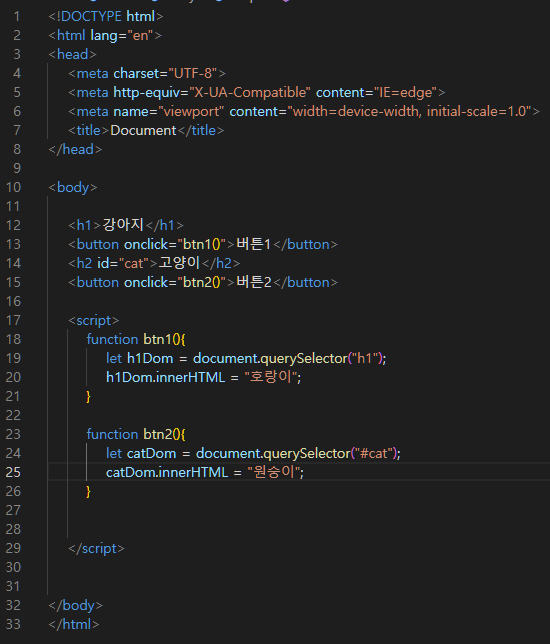Click the closing brace on line 21

[88, 397]
